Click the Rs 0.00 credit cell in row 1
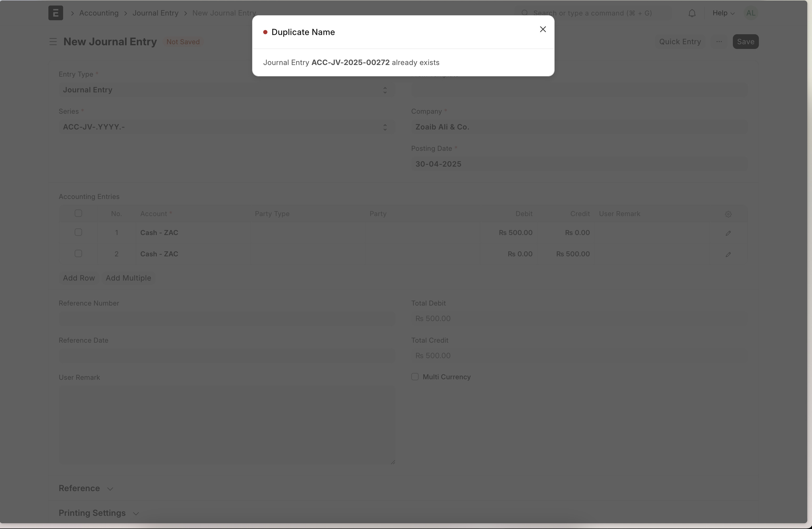This screenshot has width=812, height=529. 566,233
